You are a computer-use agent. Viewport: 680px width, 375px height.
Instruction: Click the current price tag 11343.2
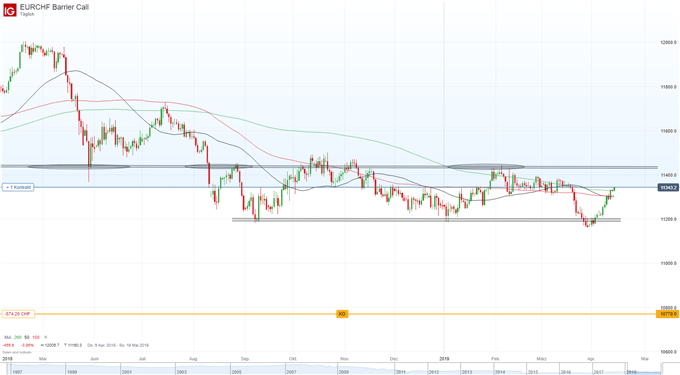(x=668, y=187)
